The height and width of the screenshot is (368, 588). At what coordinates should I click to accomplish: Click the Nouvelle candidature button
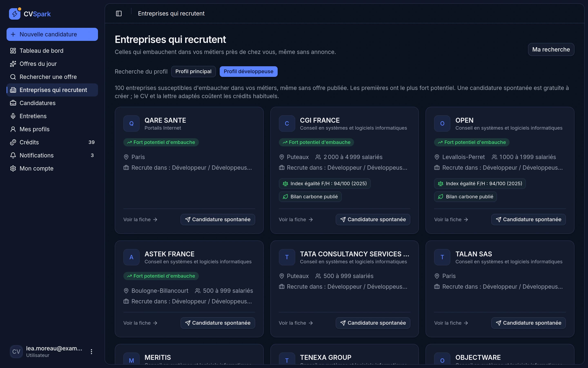[x=52, y=34]
